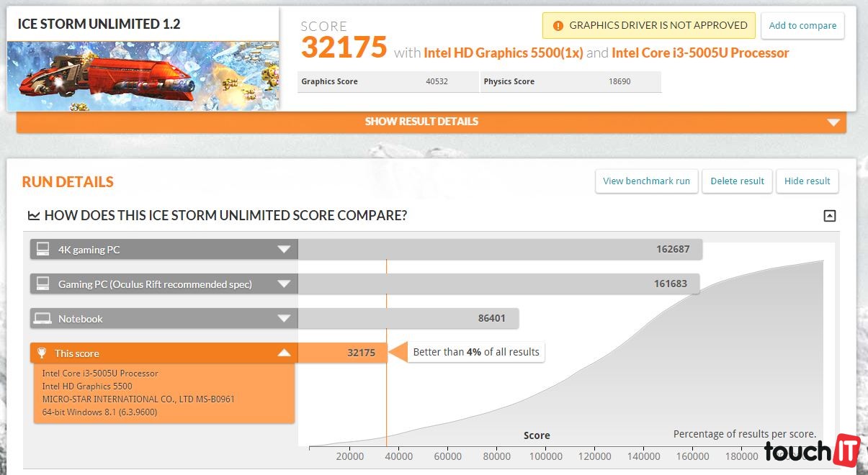Click the laptop icon in the Notebook row
868x475 pixels.
click(x=43, y=319)
